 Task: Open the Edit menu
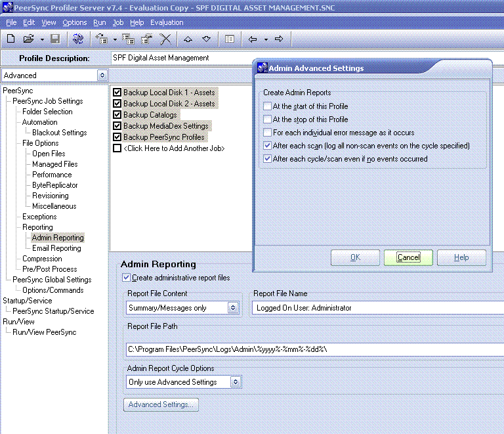point(29,22)
